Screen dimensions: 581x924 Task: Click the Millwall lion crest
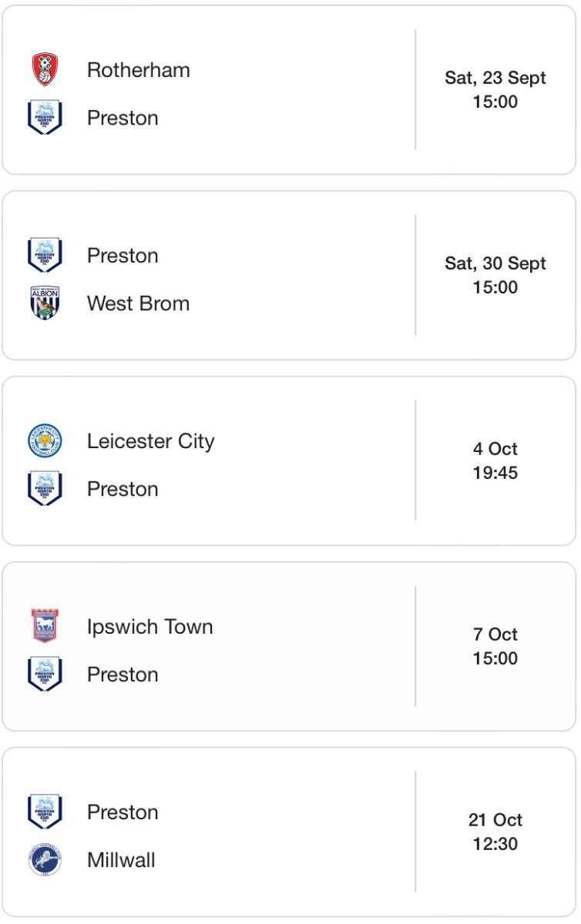(x=45, y=859)
